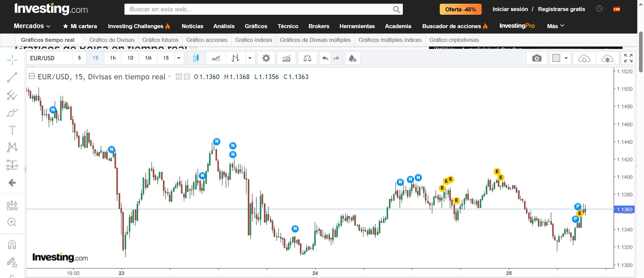The image size is (644, 278).
Task: Click the compare symbols scale icon
Action: point(307,58)
